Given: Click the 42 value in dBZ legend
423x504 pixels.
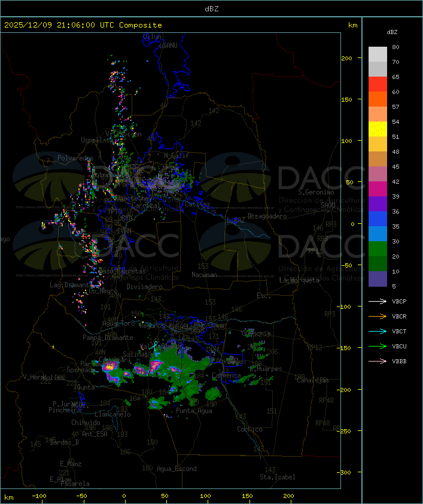Looking at the screenshot, I should pyautogui.click(x=395, y=181).
